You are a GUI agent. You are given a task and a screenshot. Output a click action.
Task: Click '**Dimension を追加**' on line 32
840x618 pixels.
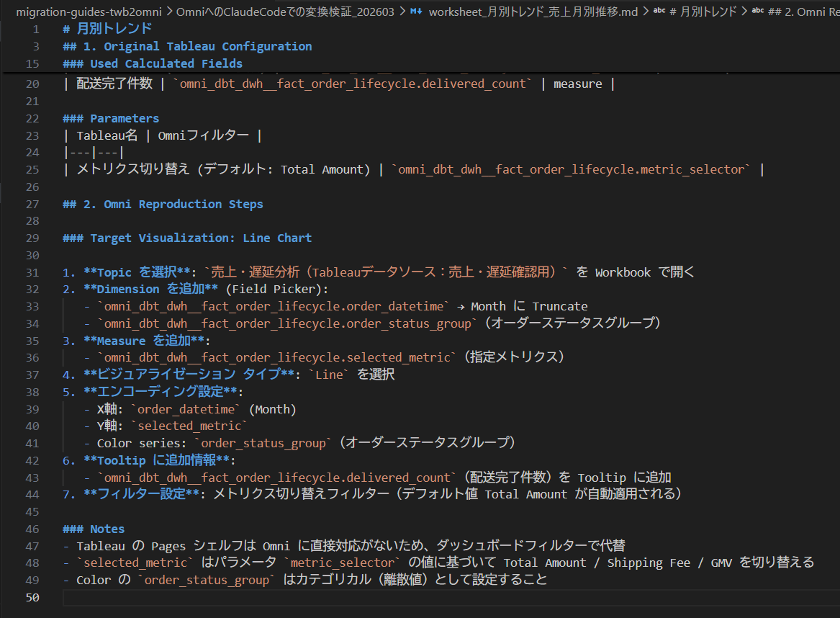(151, 290)
